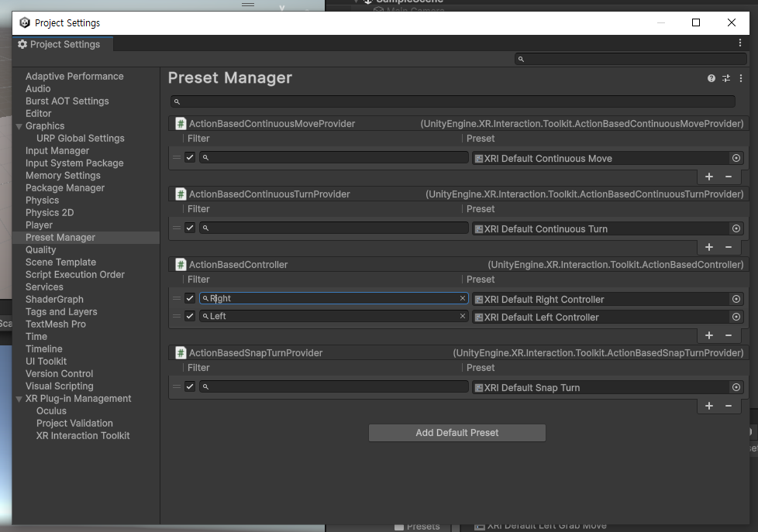Screen dimensions: 758x532
Task: Add preset entry under ActionBasedSnapTurnProvider
Action: point(709,406)
